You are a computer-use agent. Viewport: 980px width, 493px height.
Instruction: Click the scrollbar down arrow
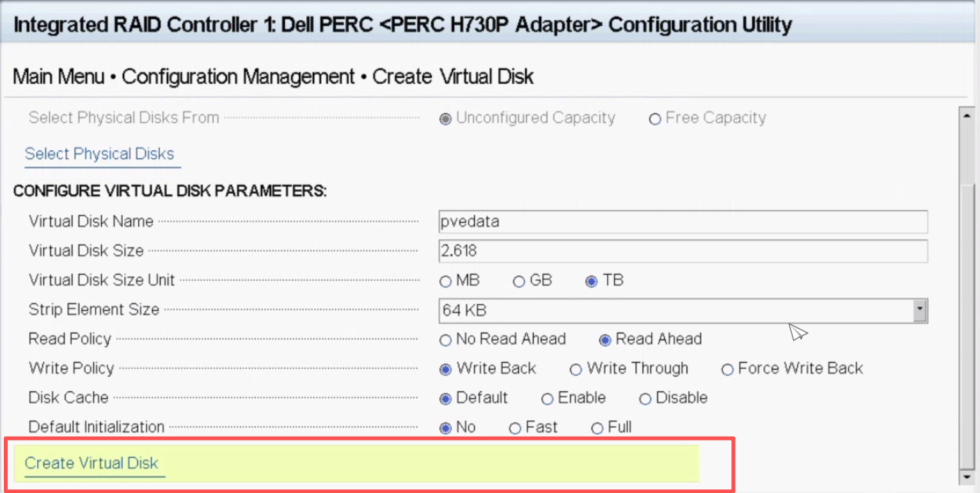(966, 478)
